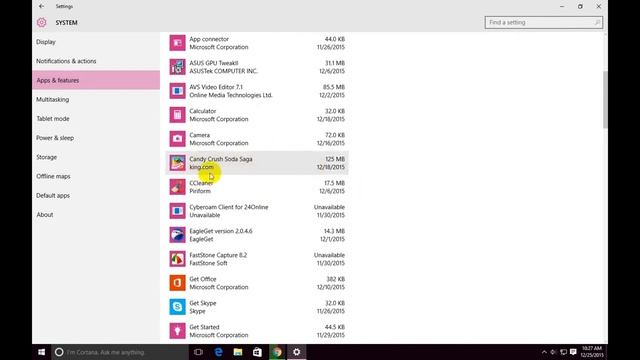Open the Store from the taskbar
This screenshot has height=360, width=640.
click(258, 352)
